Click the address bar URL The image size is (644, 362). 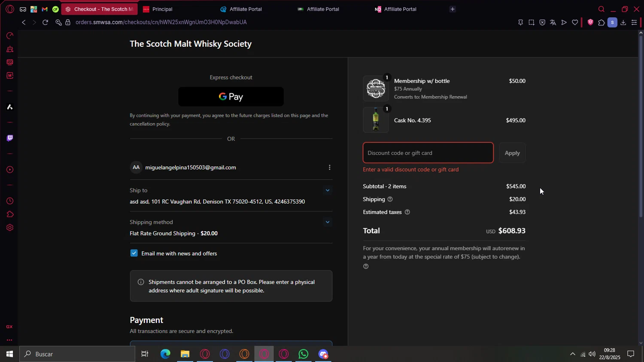161,22
